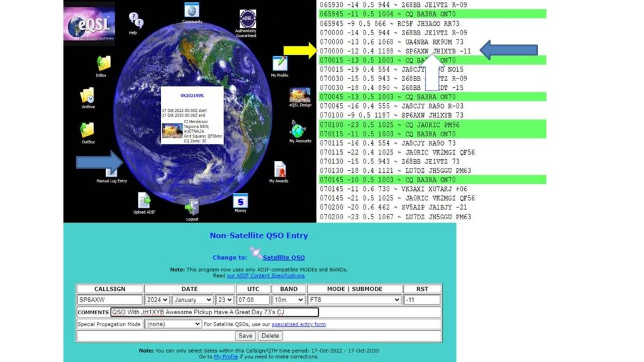This screenshot has width=644, height=362.
Task: Open the My Awards icon
Action: coord(280,170)
